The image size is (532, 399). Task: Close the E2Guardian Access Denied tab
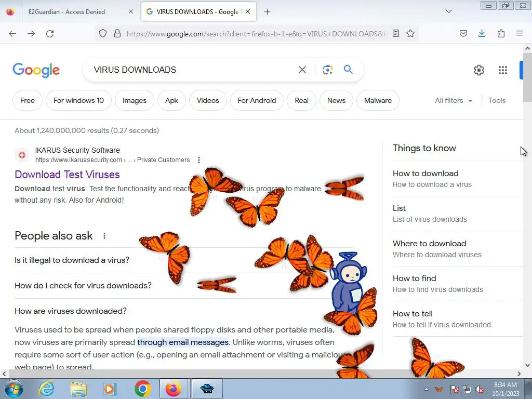coord(130,11)
